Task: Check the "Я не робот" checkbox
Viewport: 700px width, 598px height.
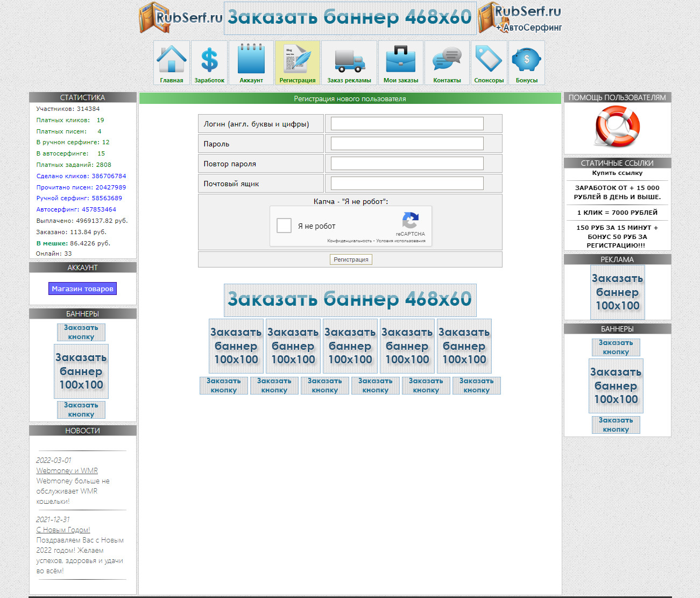Action: pos(284,226)
